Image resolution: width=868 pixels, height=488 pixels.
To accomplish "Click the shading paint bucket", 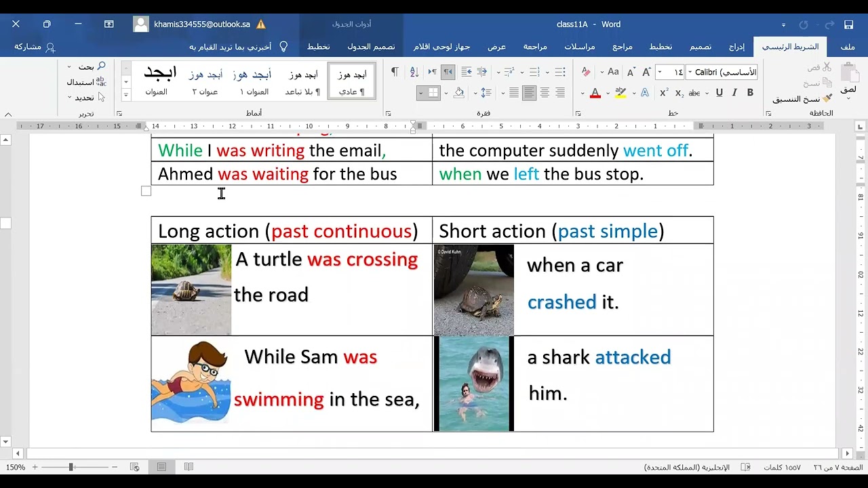I will pos(459,93).
